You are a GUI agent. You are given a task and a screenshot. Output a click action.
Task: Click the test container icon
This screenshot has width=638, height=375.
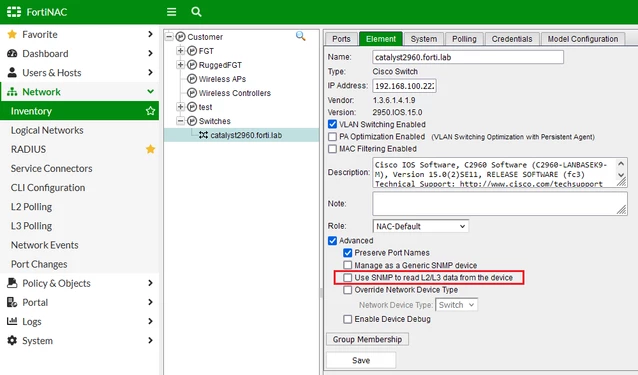click(192, 107)
